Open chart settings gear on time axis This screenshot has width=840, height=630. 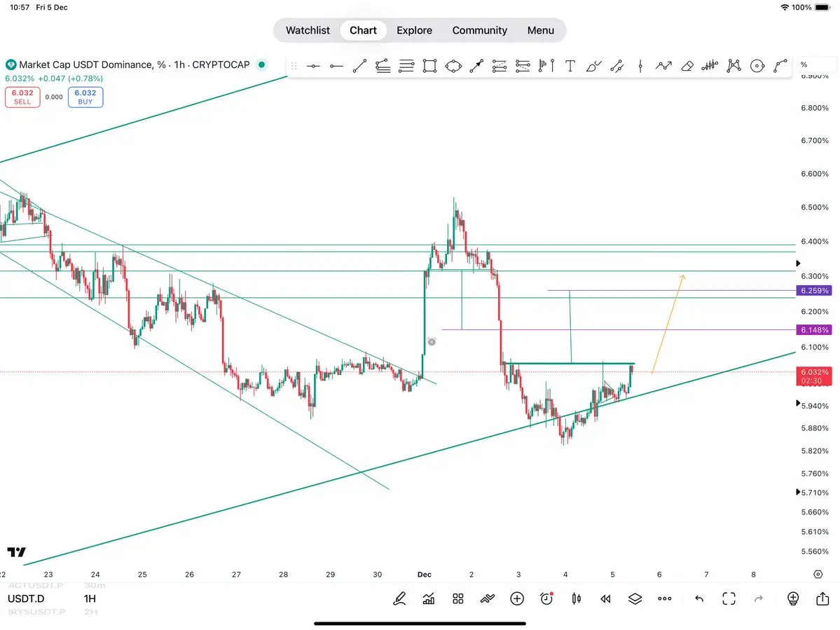pos(818,574)
